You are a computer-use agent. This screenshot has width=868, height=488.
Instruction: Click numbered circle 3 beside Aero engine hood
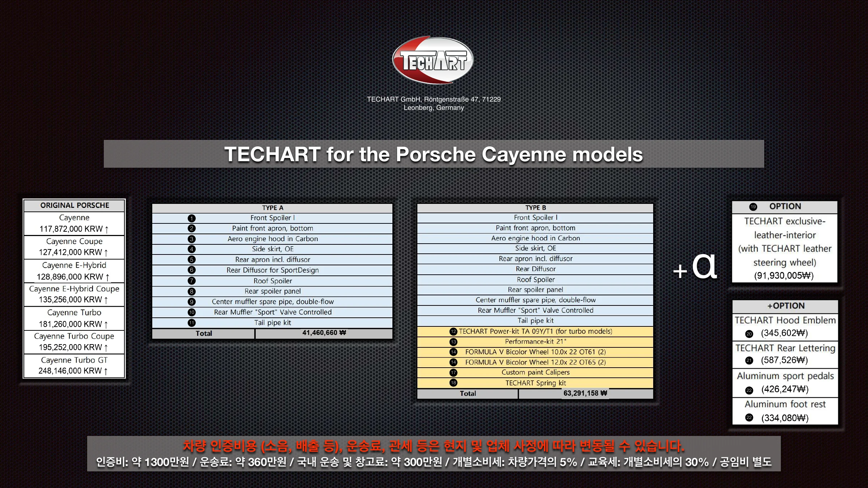[x=192, y=239]
